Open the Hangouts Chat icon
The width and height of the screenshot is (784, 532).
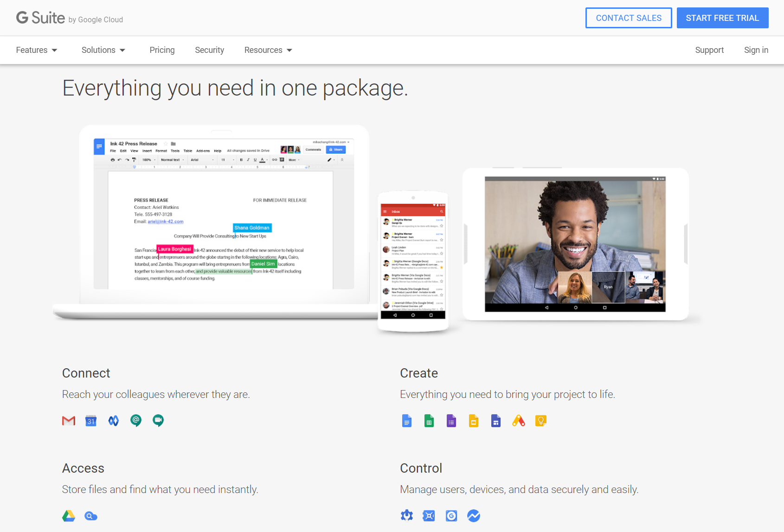click(x=136, y=421)
